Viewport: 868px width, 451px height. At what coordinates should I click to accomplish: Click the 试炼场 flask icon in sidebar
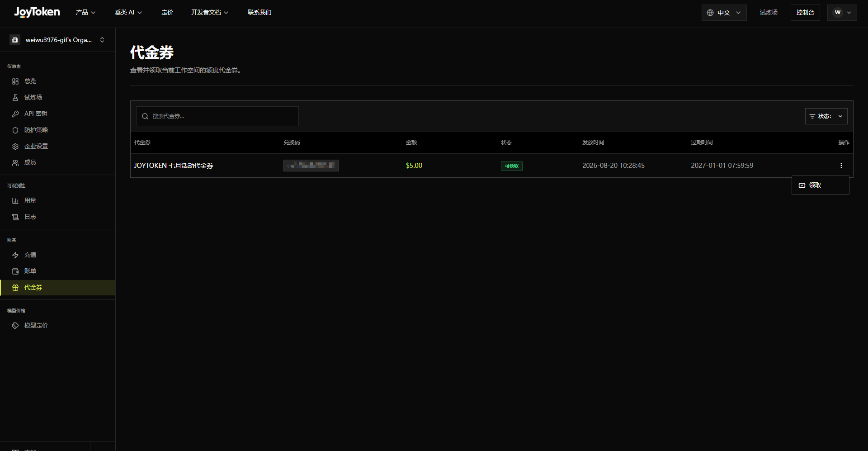tap(15, 98)
